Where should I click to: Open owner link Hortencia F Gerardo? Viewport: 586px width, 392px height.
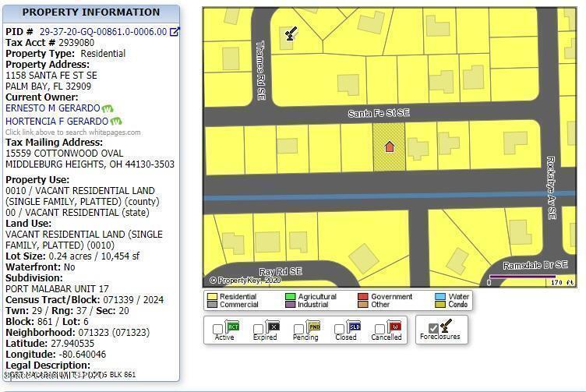pos(56,122)
